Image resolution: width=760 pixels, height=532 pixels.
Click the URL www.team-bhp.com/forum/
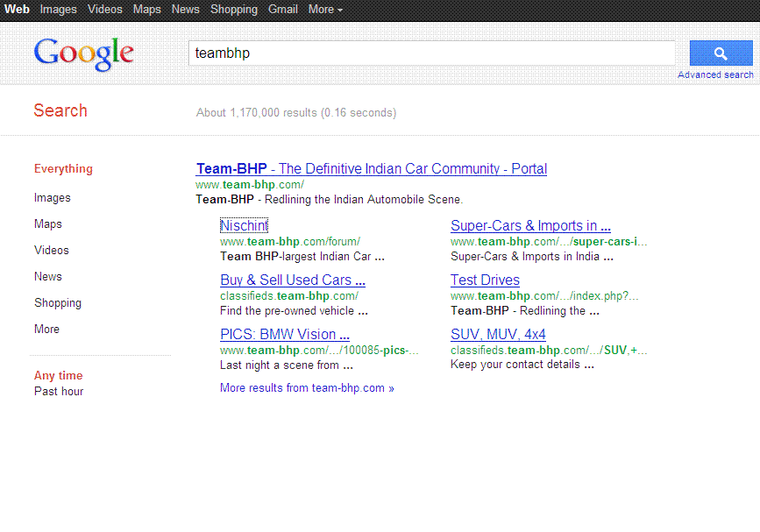pos(290,241)
